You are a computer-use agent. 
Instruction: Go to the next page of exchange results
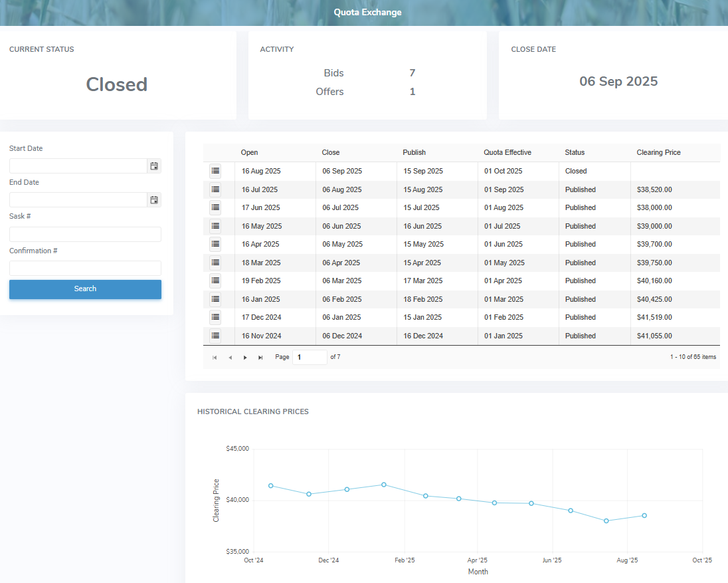tap(245, 357)
